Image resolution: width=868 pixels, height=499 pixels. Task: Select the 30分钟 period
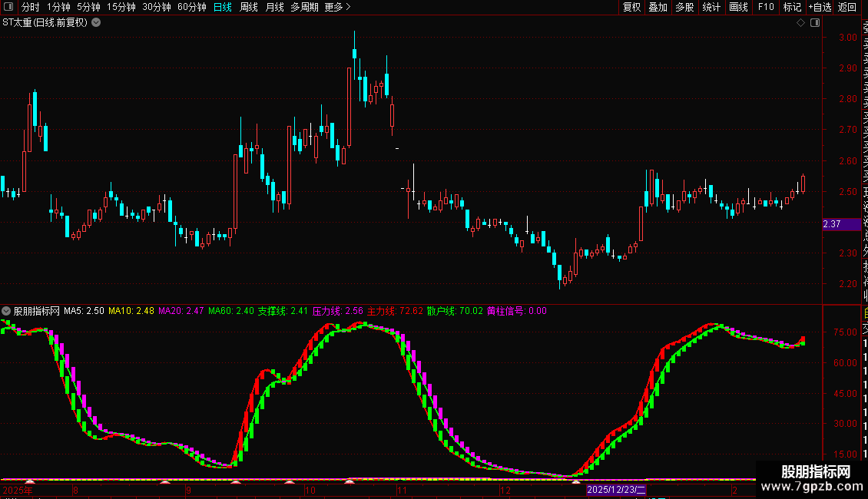157,7
